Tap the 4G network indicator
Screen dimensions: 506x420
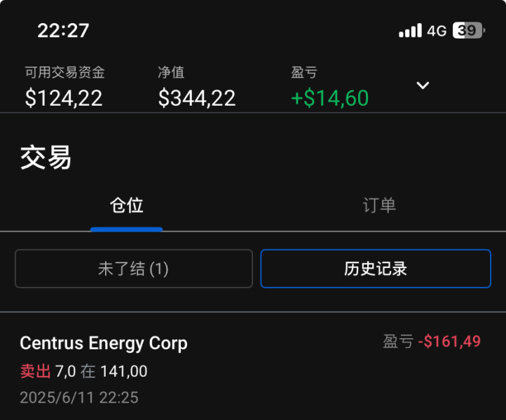click(x=437, y=31)
